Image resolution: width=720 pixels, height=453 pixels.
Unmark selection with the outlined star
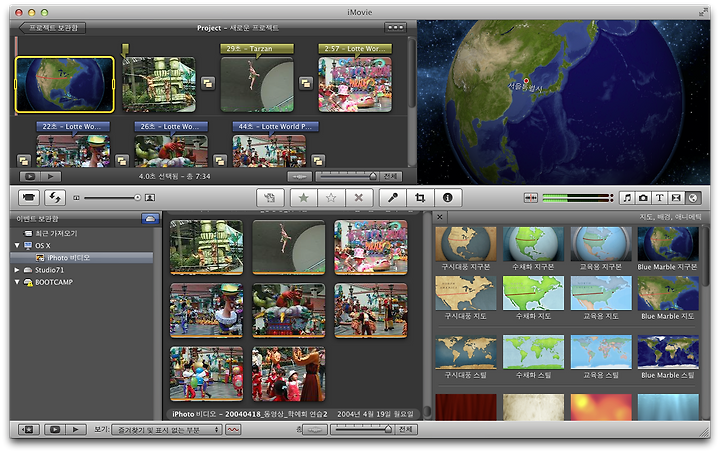331,197
